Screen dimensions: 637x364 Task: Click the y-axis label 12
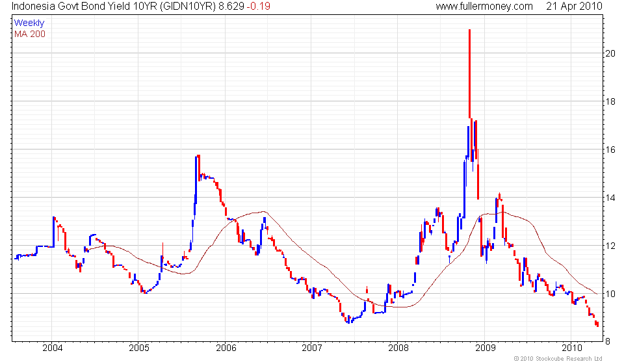(610, 246)
